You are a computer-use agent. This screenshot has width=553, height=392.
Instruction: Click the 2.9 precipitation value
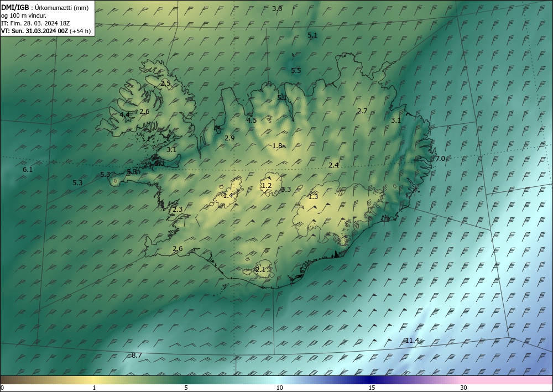pos(229,138)
